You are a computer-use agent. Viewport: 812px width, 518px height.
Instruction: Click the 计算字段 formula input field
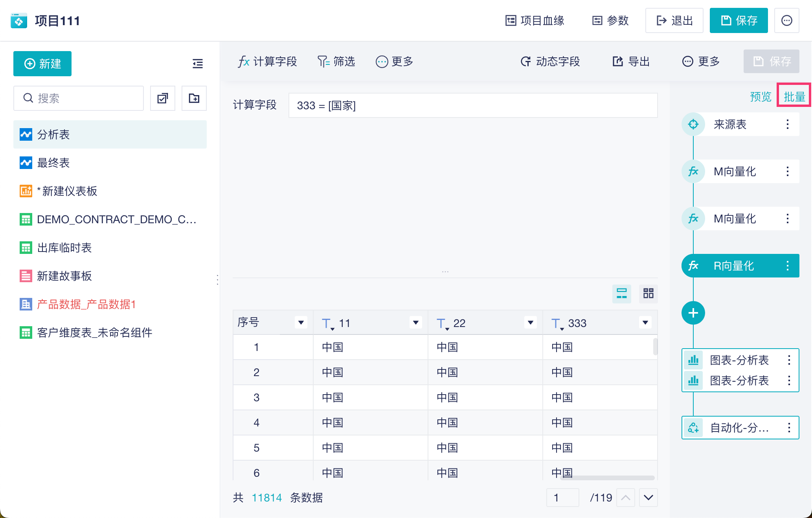(472, 105)
